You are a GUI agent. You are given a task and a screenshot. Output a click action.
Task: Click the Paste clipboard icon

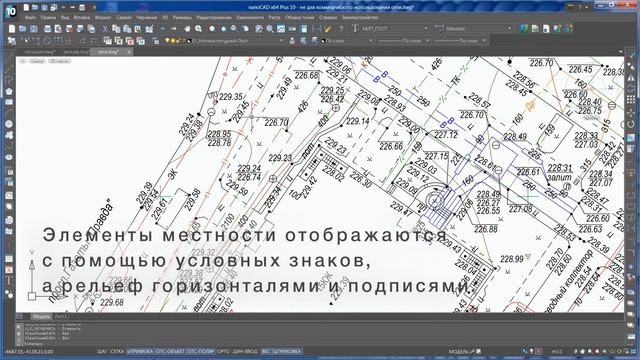pos(127,29)
